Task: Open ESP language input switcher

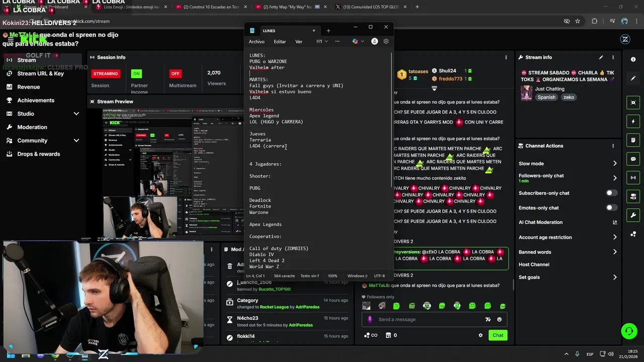Action: 590,354
